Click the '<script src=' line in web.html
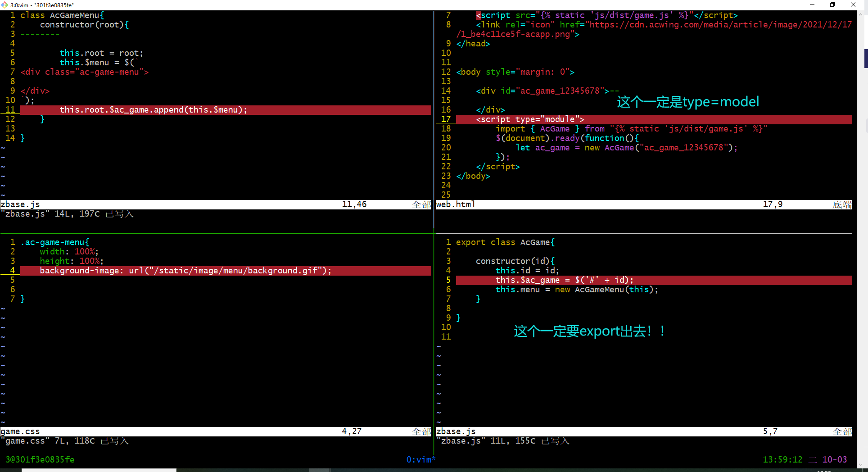This screenshot has height=472, width=868. [x=607, y=15]
